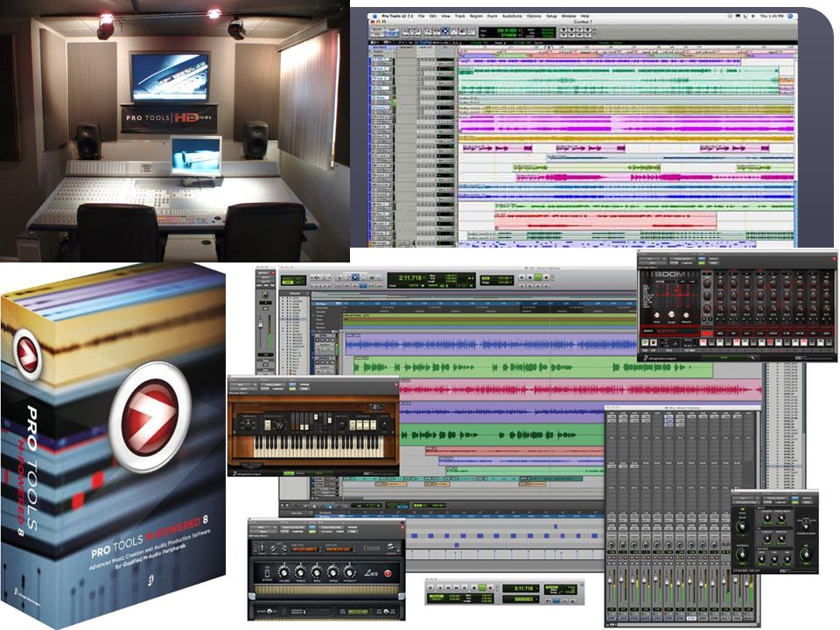Click the Edit: Desert Highway window title
Viewport: 840px width, 630px height.
(541, 268)
